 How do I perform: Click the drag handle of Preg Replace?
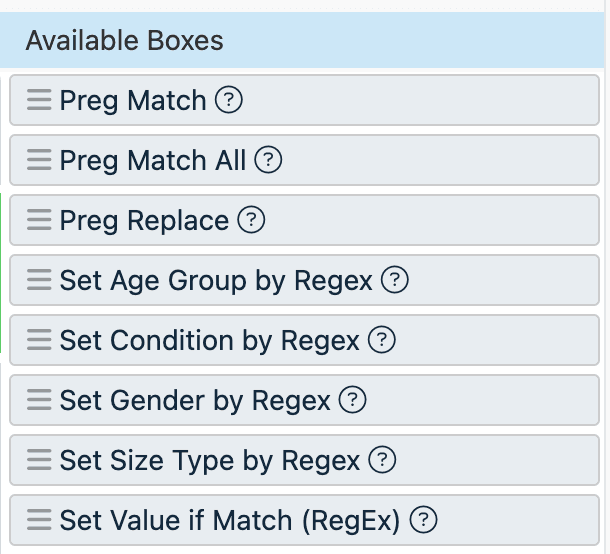(39, 220)
